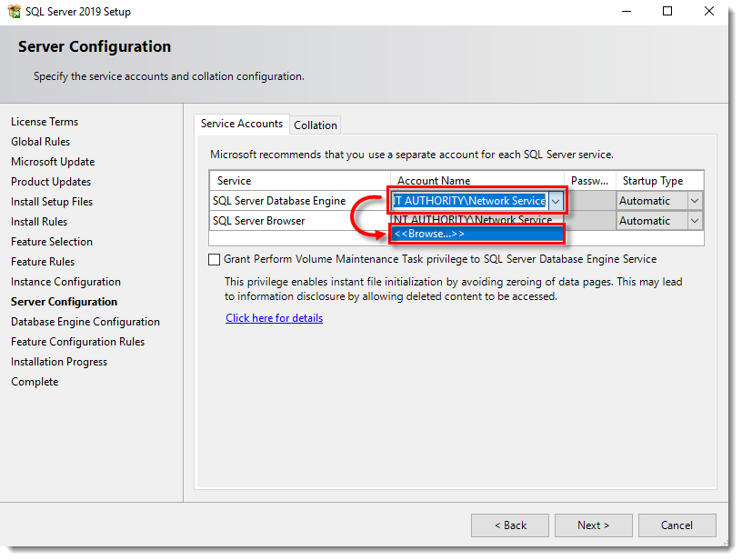
Task: Click the SQL Server Browser account name cell
Action: [477, 218]
